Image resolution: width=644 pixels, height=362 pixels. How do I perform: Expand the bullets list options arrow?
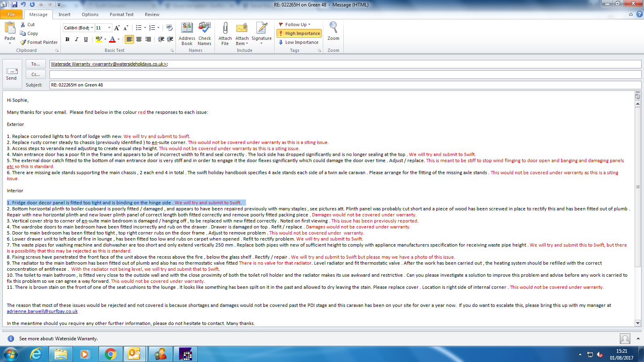[144, 28]
